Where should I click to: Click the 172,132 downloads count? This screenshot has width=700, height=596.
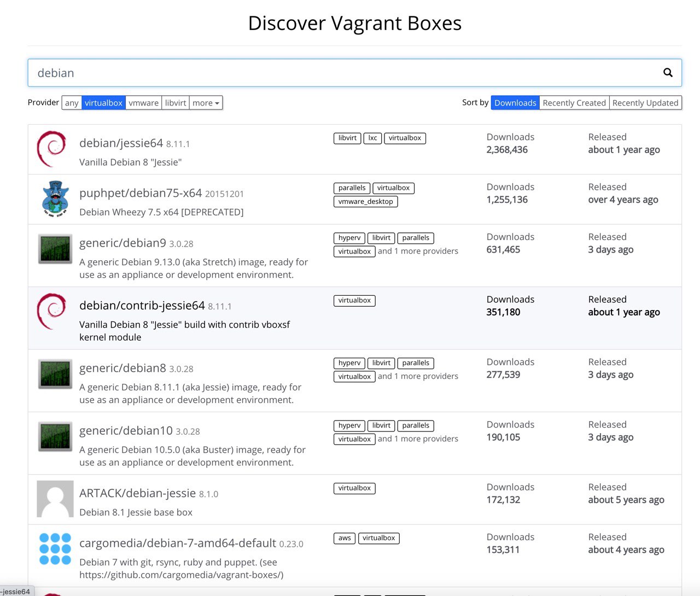coord(503,500)
